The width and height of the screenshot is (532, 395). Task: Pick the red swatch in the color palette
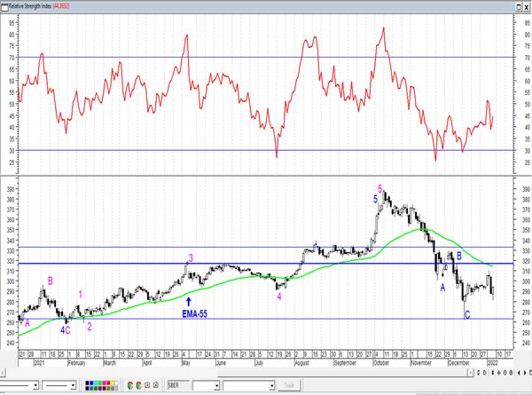pos(108,383)
